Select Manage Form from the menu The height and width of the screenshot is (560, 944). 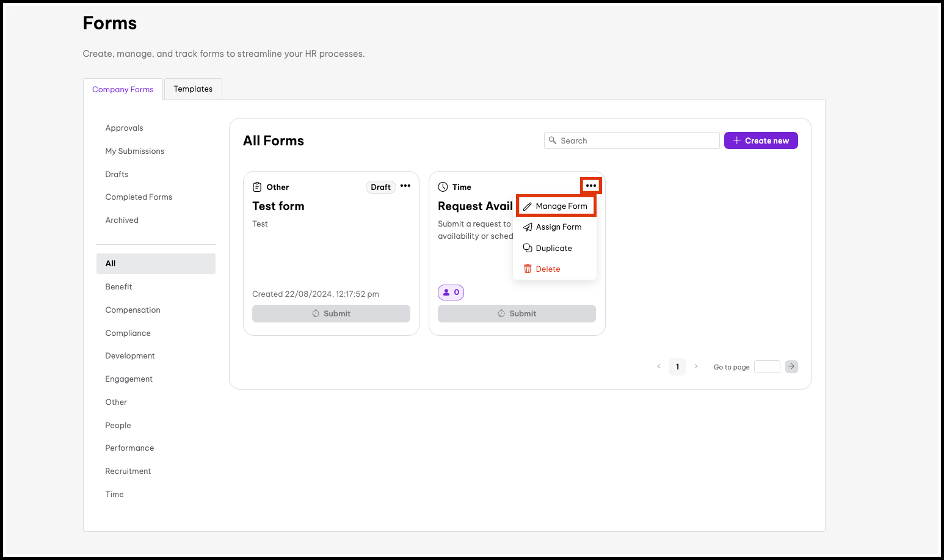556,206
